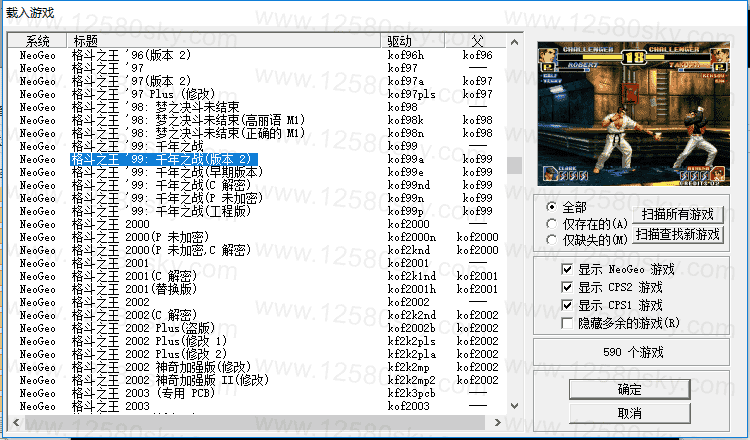Cancel with the 取消 button

(629, 413)
